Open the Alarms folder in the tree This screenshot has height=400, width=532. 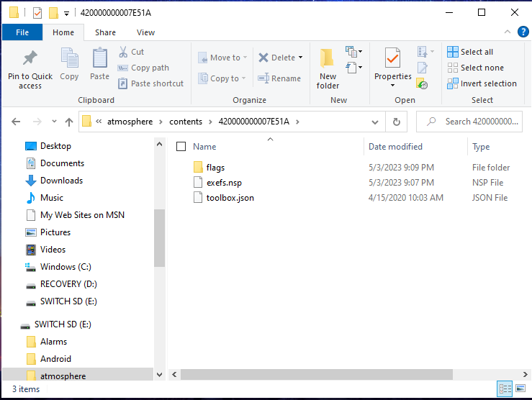[x=53, y=342]
